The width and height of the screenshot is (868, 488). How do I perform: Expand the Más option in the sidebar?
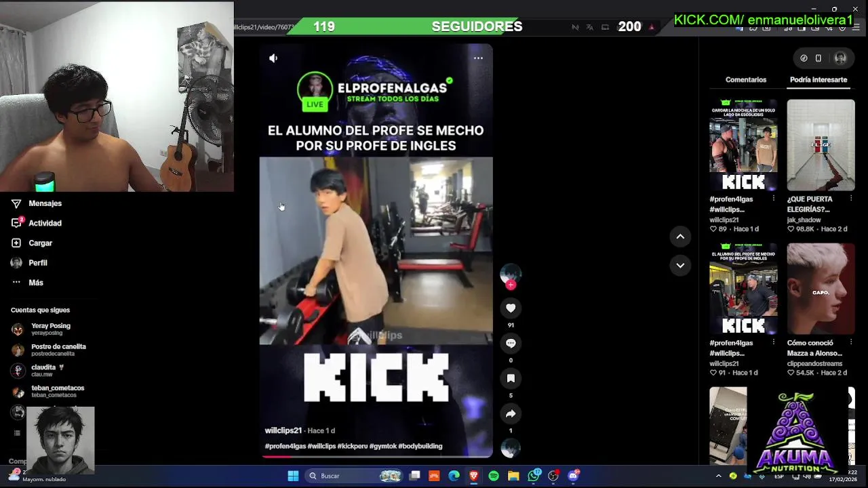pyautogui.click(x=27, y=283)
